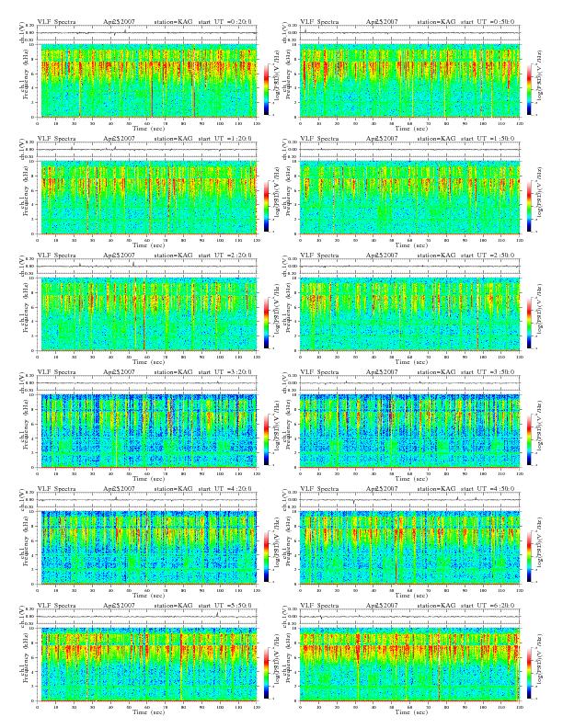Screen dimensions: 563x728
Task: Click the spectrogram starting UT 5:50:0
Action: tap(147, 665)
